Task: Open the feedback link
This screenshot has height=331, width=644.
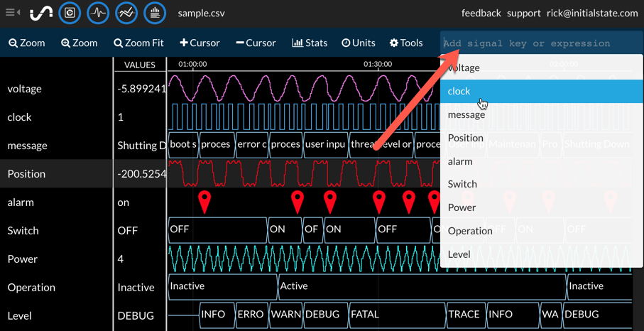Action: [x=481, y=13]
